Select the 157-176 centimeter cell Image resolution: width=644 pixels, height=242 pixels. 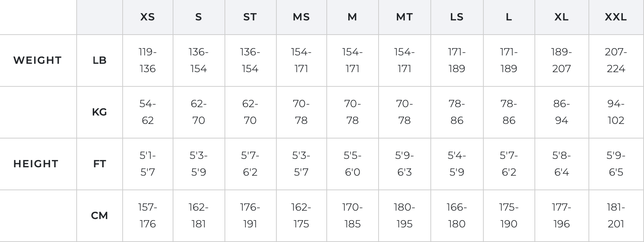[147, 216]
